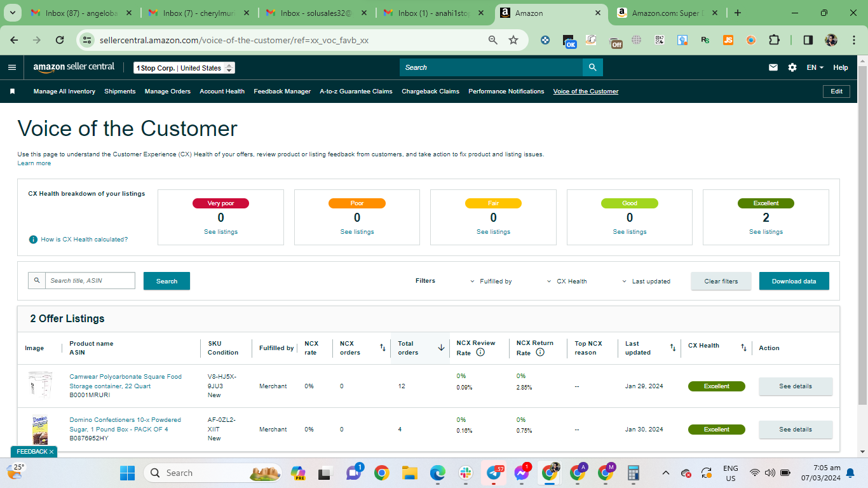This screenshot has width=868, height=488.
Task: Open Manage Orders in the nav bar
Action: [168, 91]
